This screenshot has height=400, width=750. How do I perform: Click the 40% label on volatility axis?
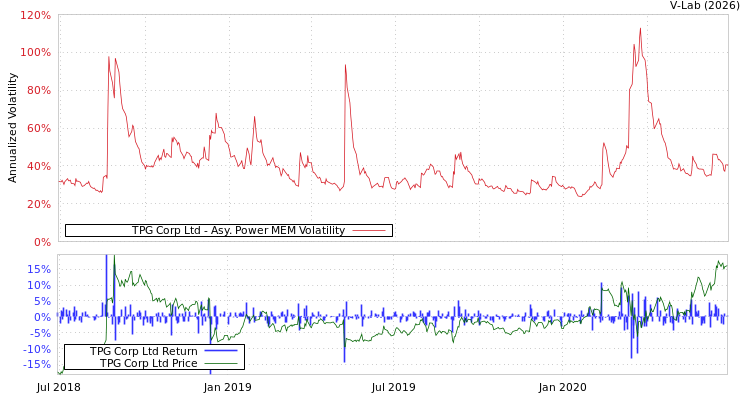click(38, 166)
